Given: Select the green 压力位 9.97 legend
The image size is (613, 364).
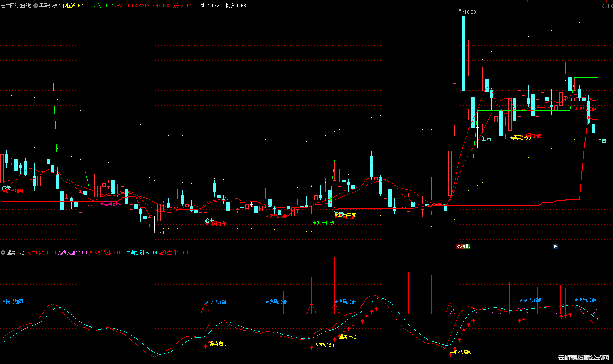Looking at the screenshot, I should pos(101,6).
